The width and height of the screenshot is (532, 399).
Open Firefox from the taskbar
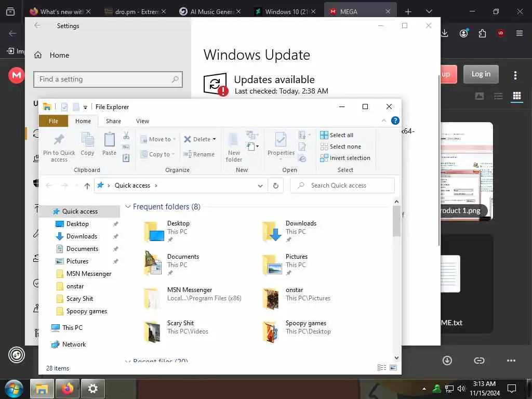pyautogui.click(x=68, y=389)
